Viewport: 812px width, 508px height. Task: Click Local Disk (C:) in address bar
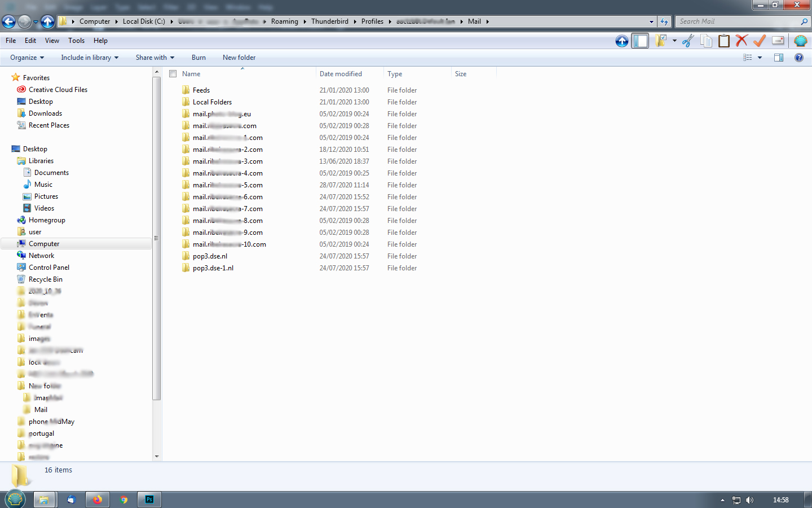coord(144,21)
